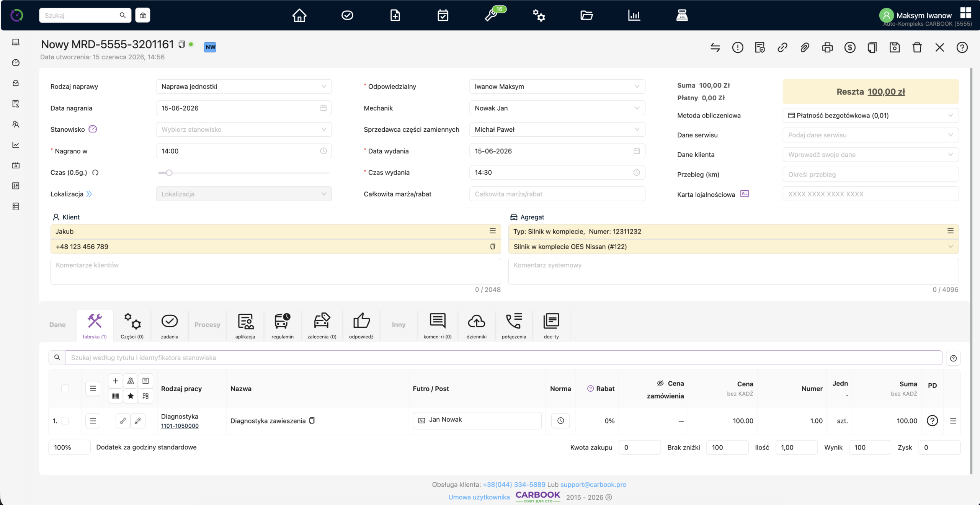Click the bank building icon beside search

click(x=143, y=15)
